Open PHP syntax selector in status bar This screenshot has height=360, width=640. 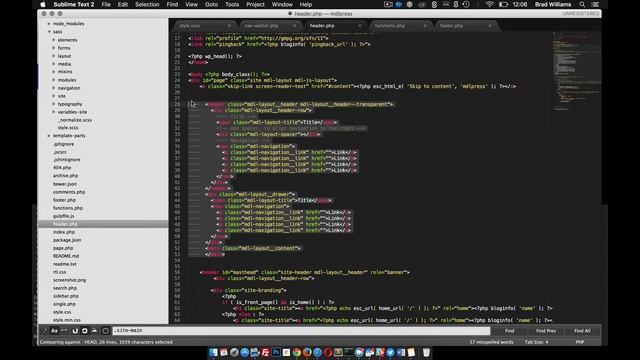coord(580,342)
